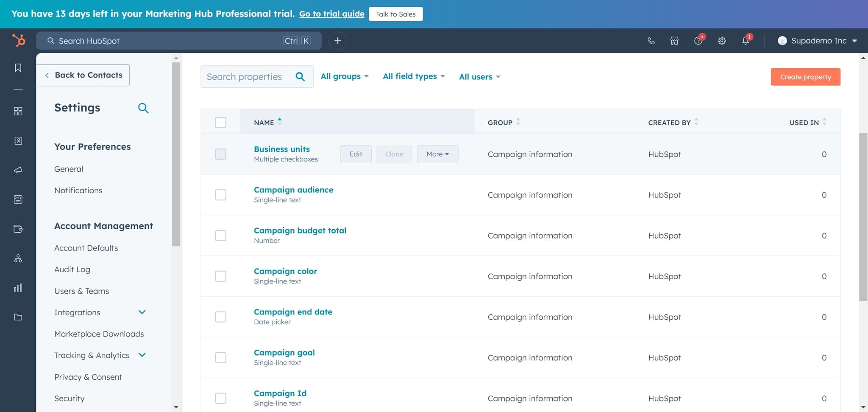Check the Business units row checkbox

coord(221,154)
